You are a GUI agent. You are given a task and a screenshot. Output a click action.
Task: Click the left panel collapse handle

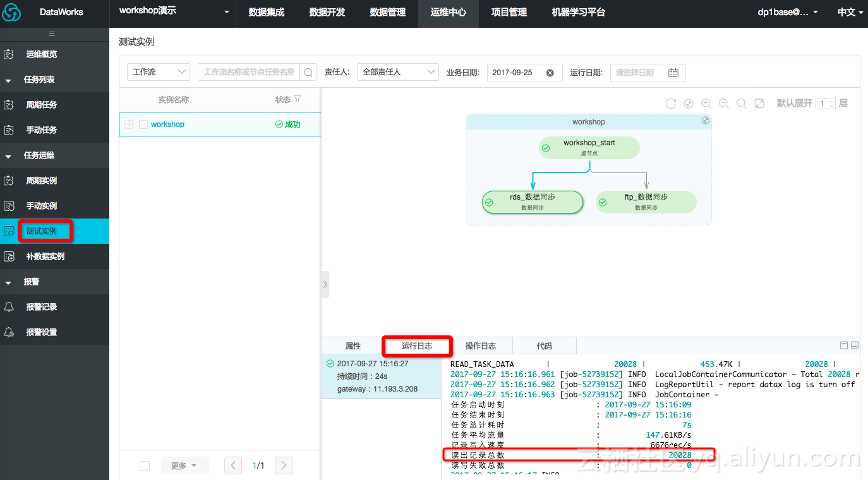325,284
